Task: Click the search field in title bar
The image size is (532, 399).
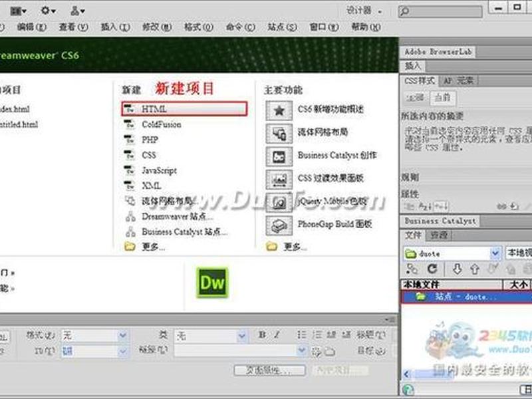Action: tap(440, 11)
